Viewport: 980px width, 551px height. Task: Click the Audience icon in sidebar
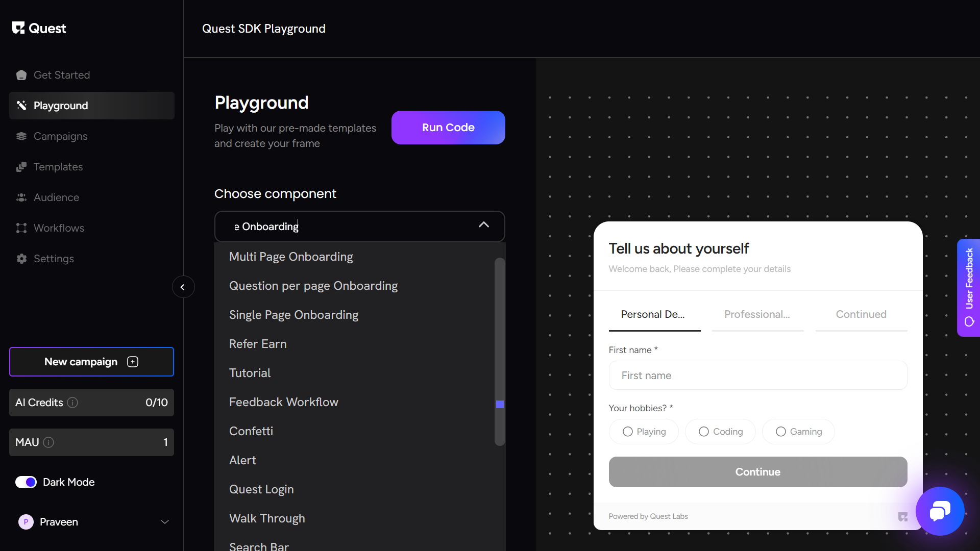(21, 197)
